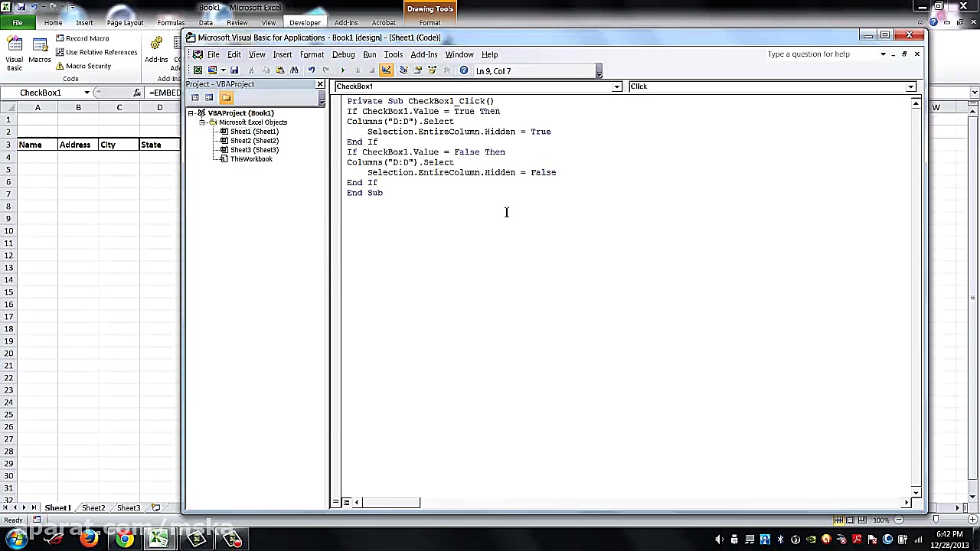The width and height of the screenshot is (980, 551).
Task: Open the VBA Edit menu
Action: [234, 54]
